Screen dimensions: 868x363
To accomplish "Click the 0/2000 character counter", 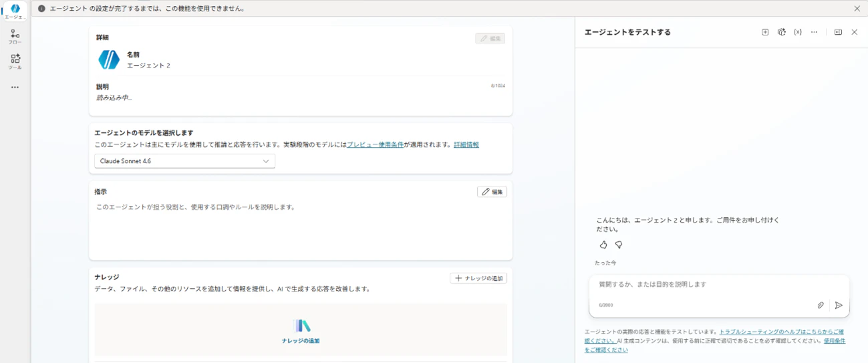I will [x=605, y=306].
